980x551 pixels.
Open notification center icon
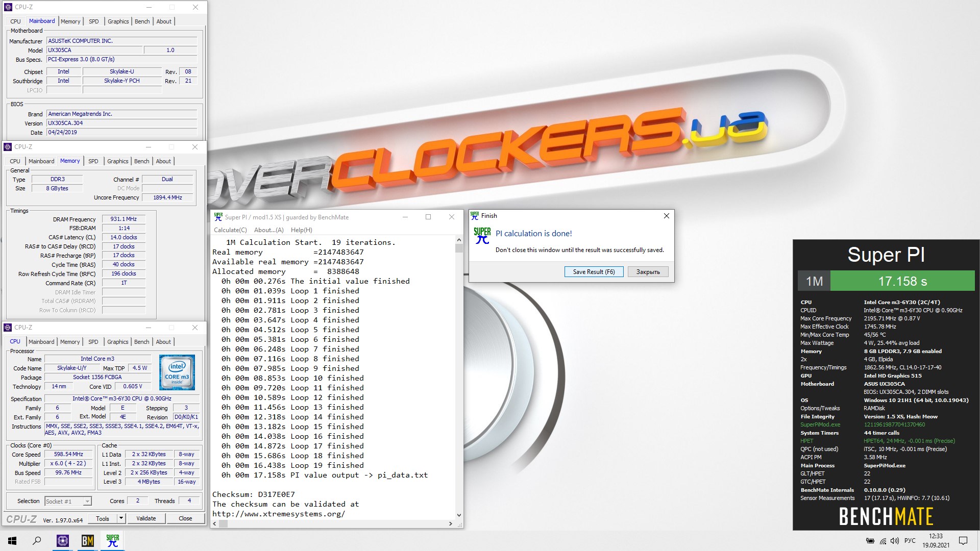click(x=963, y=541)
